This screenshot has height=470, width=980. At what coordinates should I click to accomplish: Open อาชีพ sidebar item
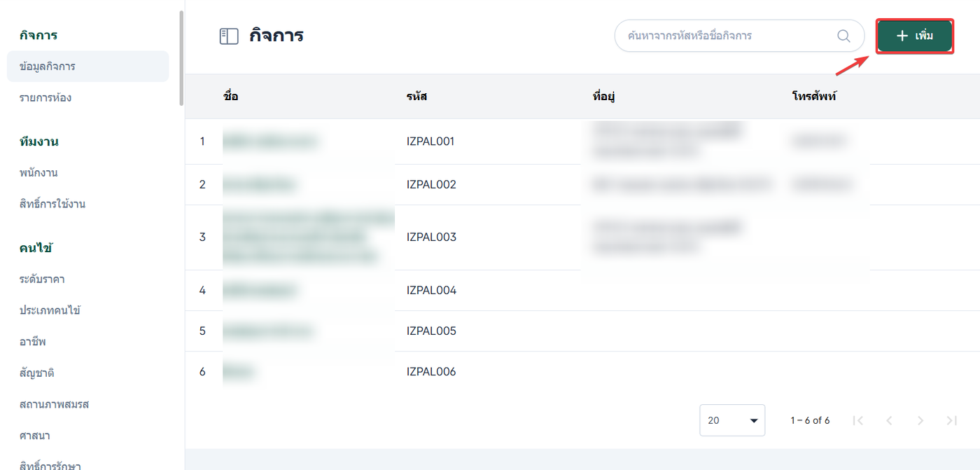coord(33,342)
